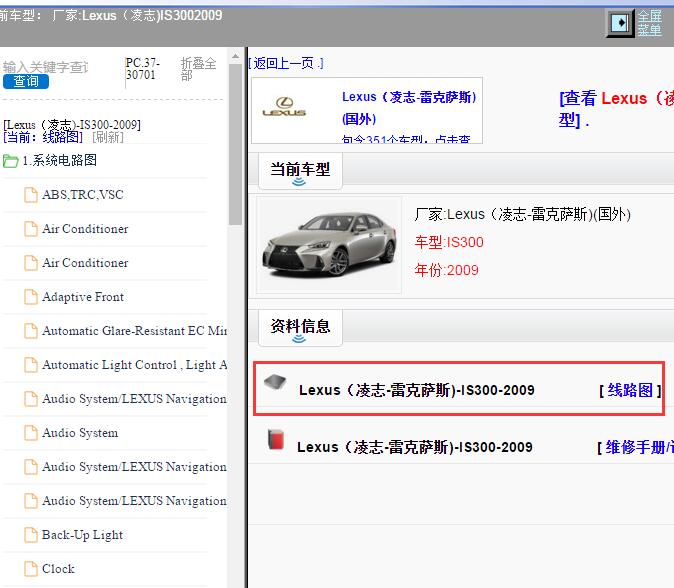Click the Lexus IS300 car thumbnail
This screenshot has width=674, height=588.
[329, 245]
